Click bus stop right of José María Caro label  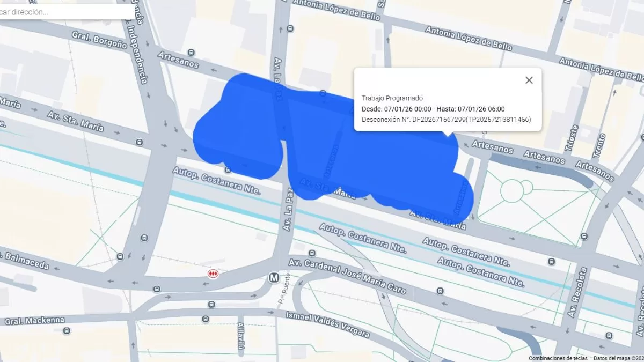click(x=440, y=291)
